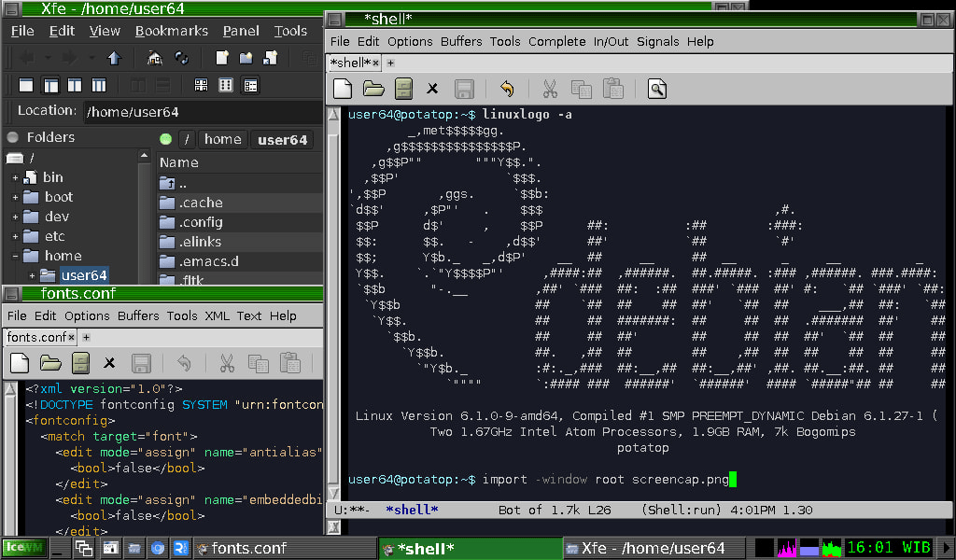Expand the bin folder in tree
This screenshot has height=560, width=956.
15,177
